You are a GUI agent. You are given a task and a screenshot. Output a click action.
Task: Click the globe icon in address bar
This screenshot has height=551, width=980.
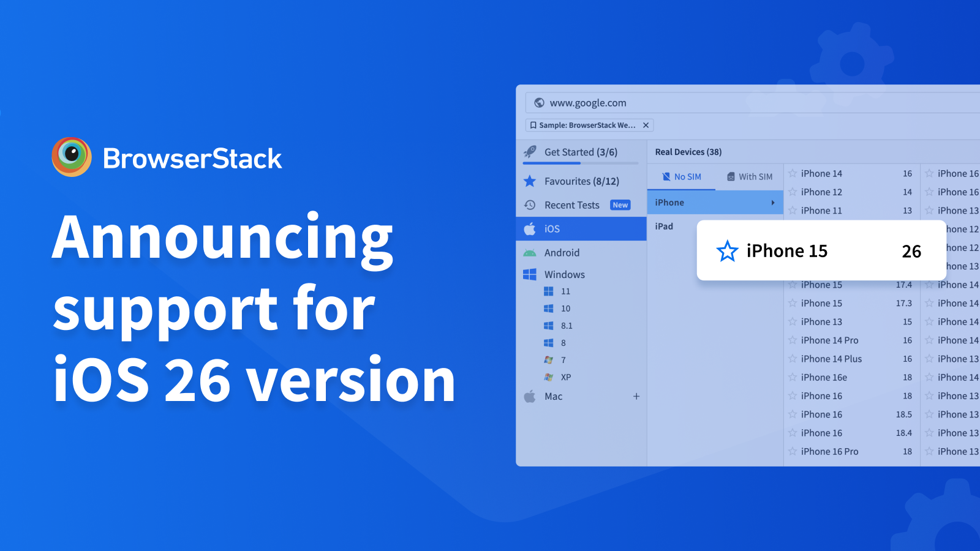(x=539, y=103)
